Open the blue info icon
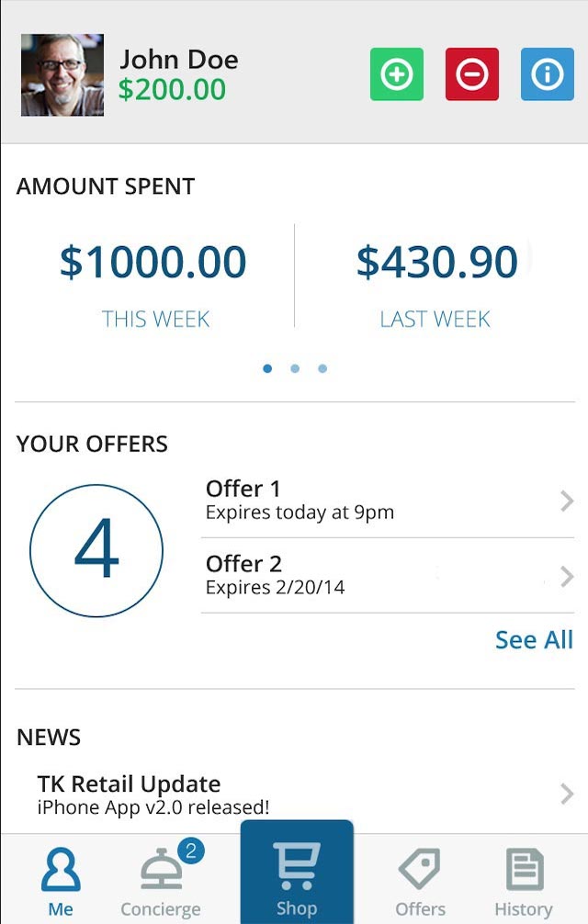 (548, 74)
